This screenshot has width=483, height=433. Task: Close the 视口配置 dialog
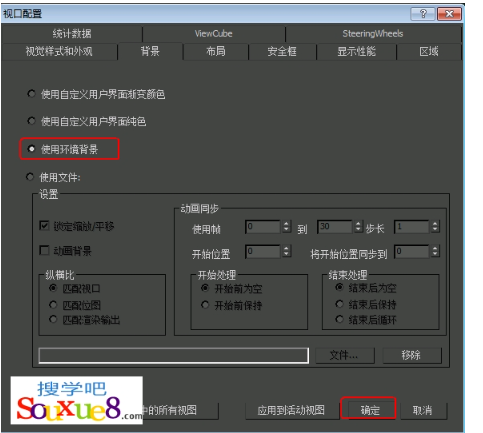click(449, 14)
